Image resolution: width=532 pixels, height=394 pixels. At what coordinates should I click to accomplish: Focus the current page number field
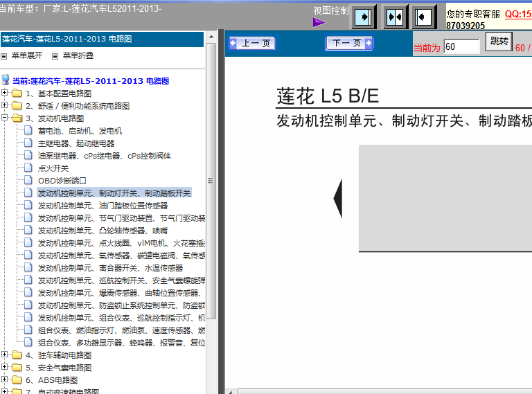461,46
